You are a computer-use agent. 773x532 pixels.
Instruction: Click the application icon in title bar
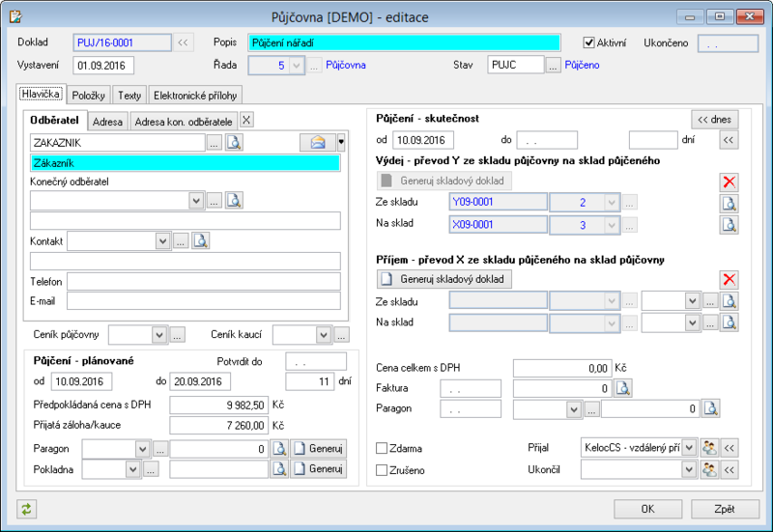click(15, 16)
